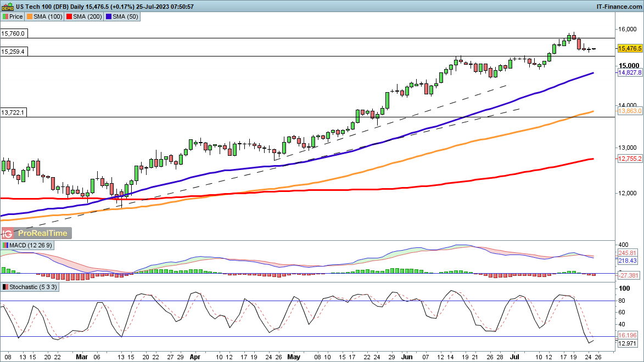Click the SMA (50) legend button

122,16
